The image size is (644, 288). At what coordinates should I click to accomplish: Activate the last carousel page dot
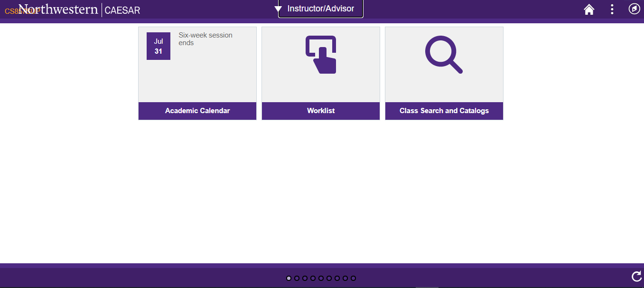coord(353,278)
